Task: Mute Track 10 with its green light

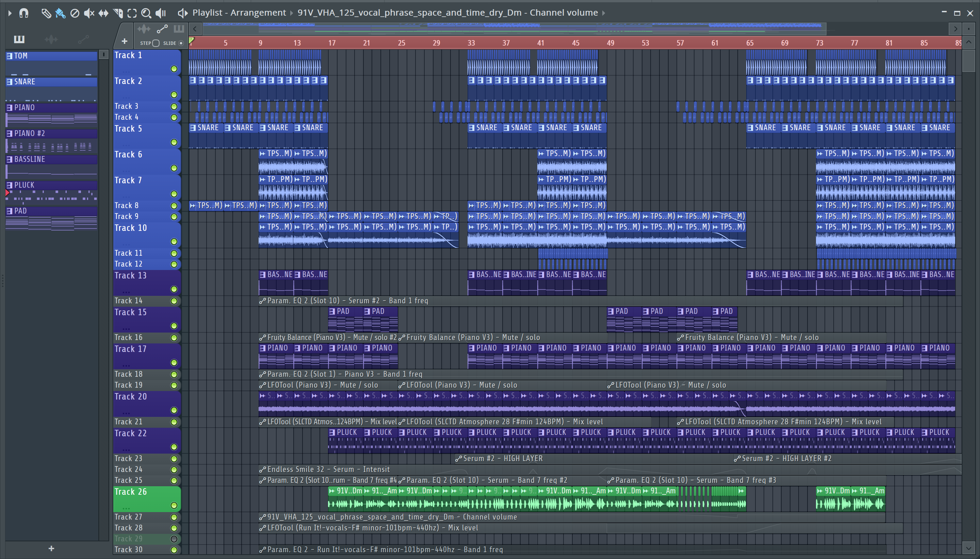Action: 174,241
